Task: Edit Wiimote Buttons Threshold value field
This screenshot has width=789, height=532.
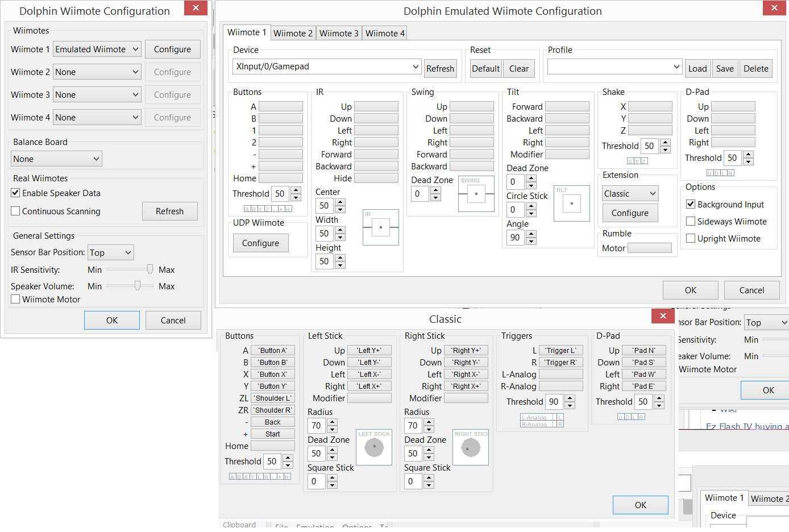Action: pyautogui.click(x=281, y=194)
